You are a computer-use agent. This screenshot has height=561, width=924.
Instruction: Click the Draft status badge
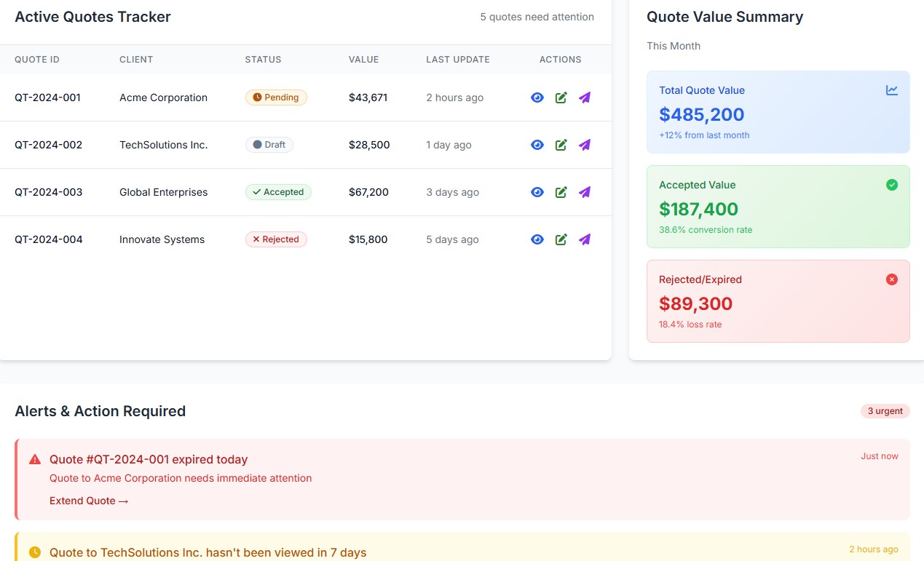[x=269, y=145]
